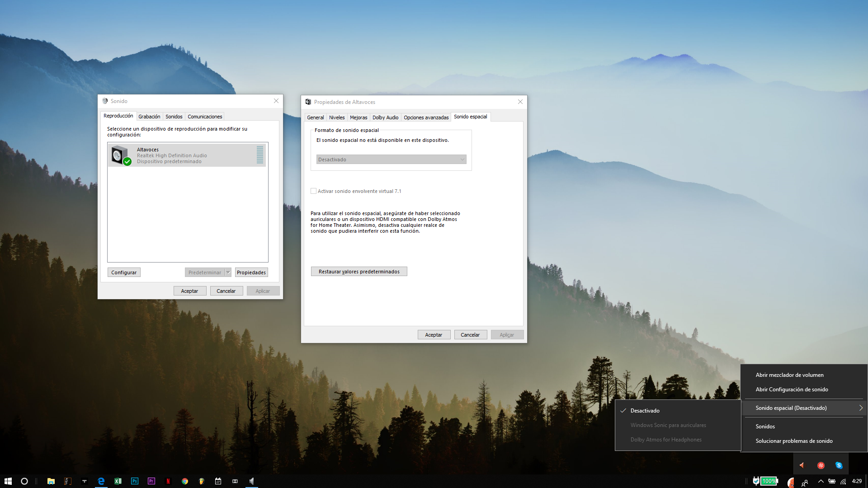Click the Wi-Fi network tray icon
The image size is (868, 488).
pyautogui.click(x=843, y=481)
